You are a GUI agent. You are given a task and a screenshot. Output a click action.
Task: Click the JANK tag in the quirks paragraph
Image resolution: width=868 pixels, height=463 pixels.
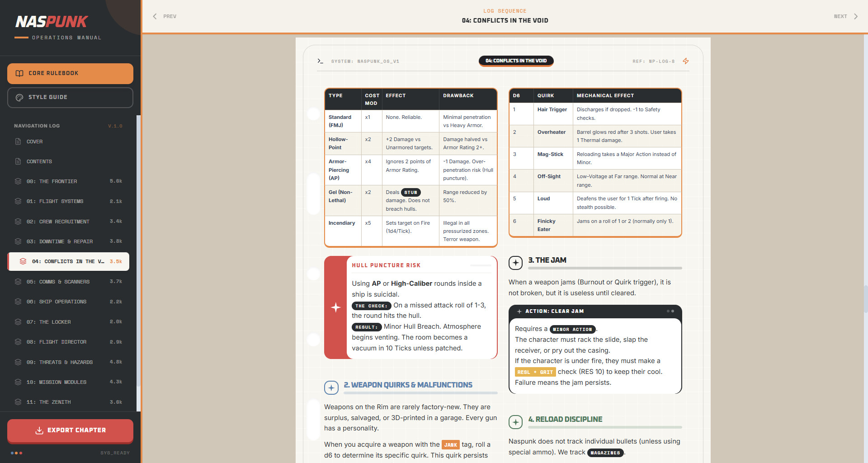tap(450, 445)
